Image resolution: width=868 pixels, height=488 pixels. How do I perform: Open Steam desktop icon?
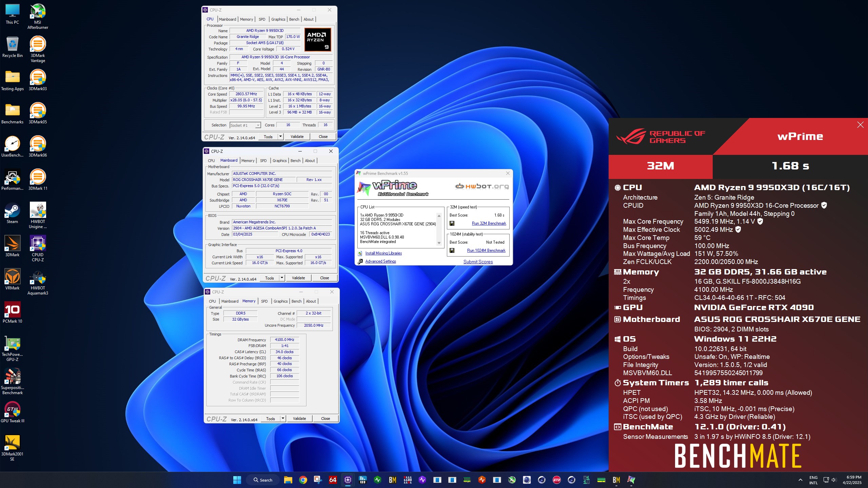coord(12,213)
